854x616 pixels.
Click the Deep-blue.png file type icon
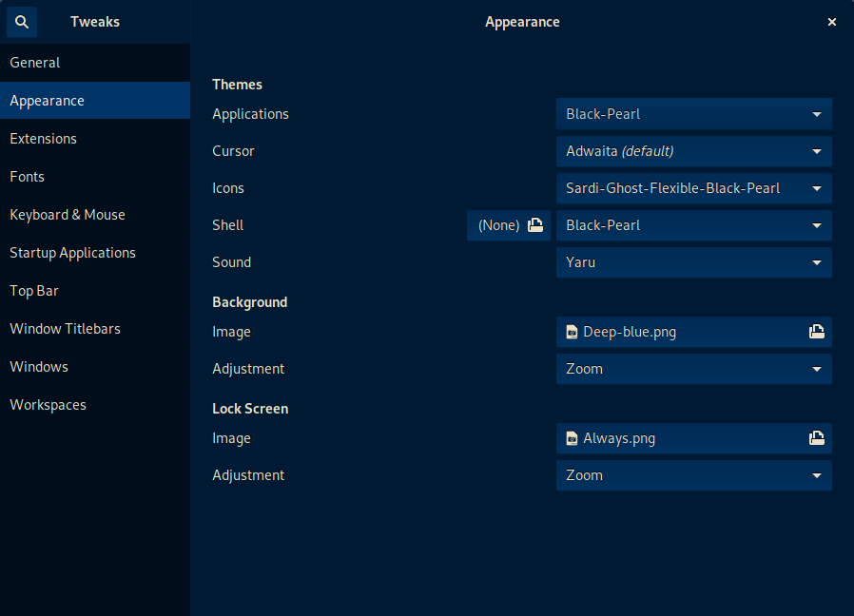pos(572,332)
